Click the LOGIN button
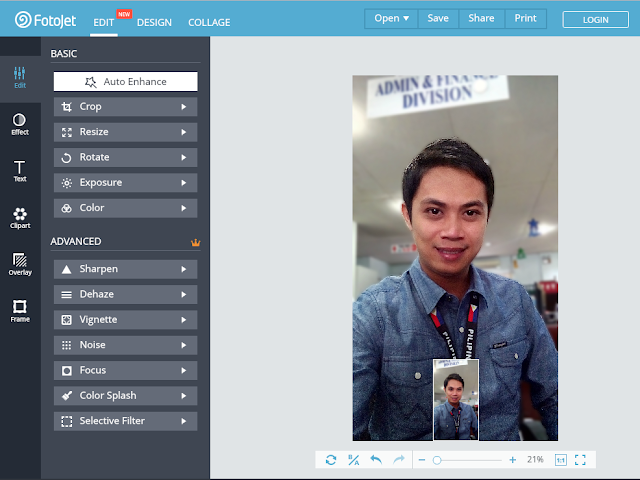Viewport: 640px width, 480px height. (x=596, y=20)
